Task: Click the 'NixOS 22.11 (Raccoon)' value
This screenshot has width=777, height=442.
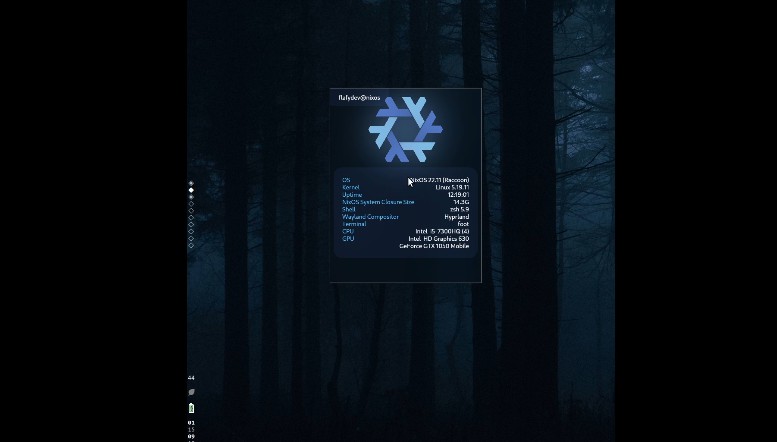Action: click(439, 180)
